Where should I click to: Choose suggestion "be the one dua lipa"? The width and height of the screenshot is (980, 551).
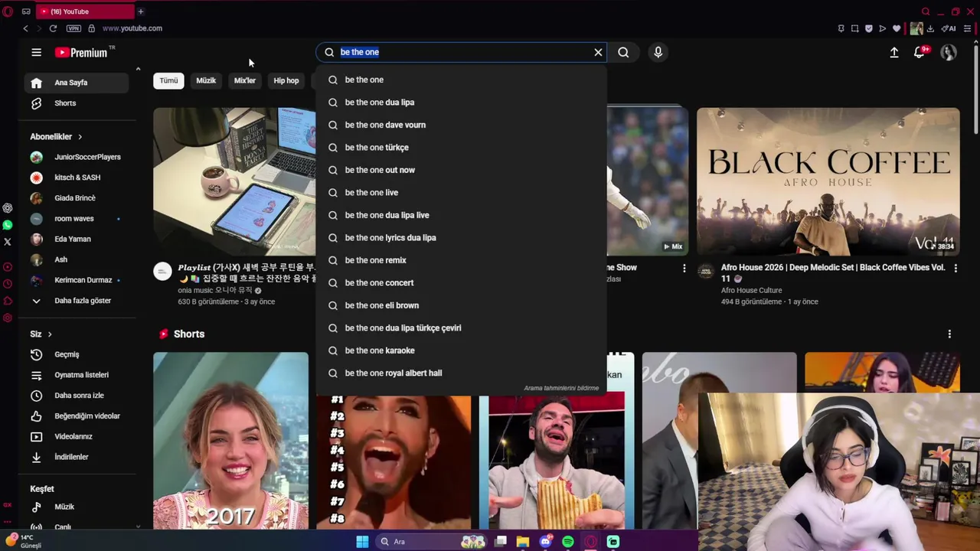click(461, 103)
